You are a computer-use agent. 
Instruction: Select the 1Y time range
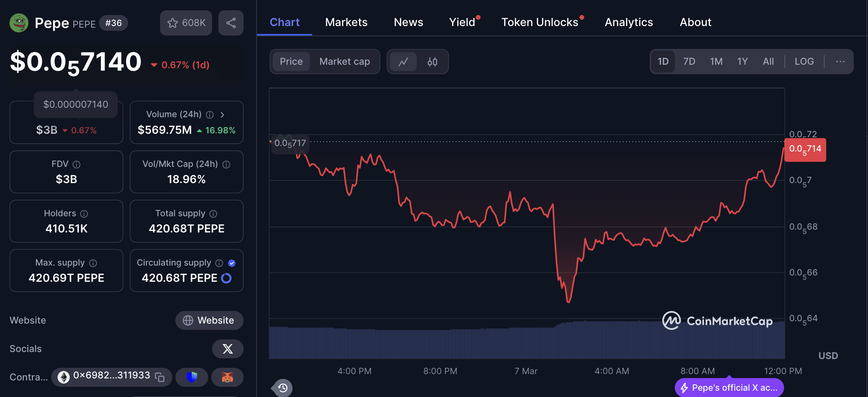coord(743,62)
